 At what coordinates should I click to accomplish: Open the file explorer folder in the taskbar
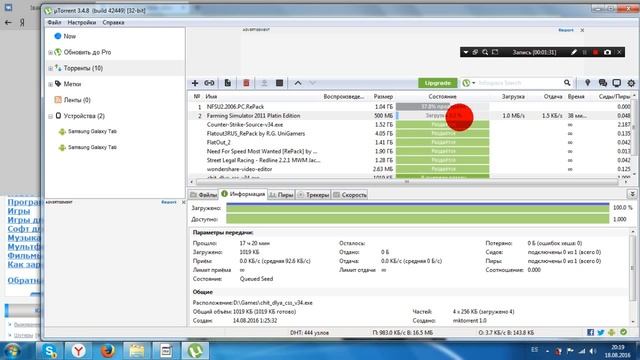pyautogui.click(x=137, y=351)
